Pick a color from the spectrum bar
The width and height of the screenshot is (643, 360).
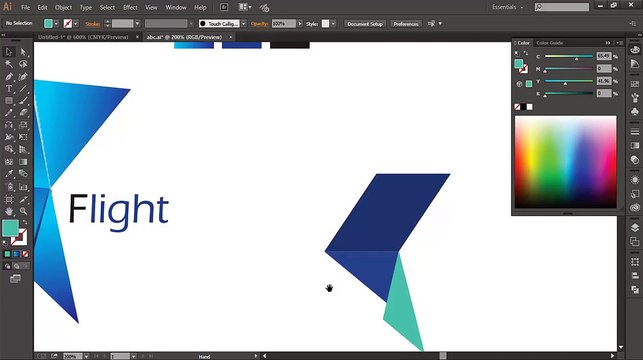pyautogui.click(x=565, y=162)
